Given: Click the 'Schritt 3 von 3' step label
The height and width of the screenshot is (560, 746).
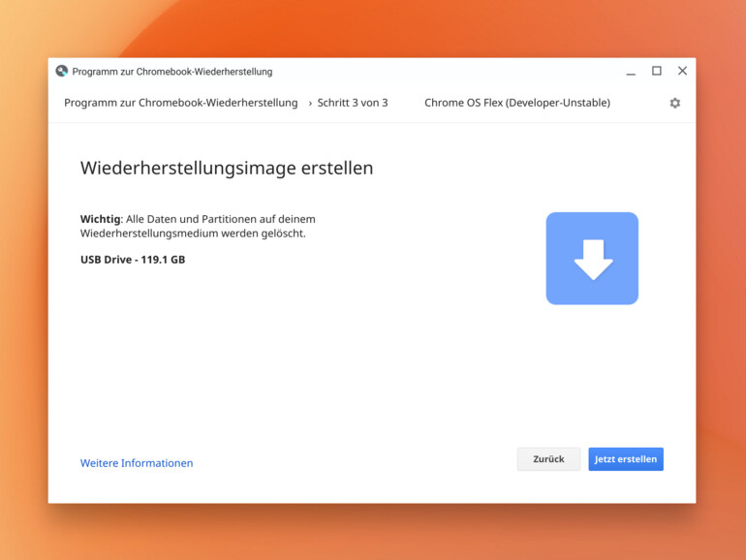Looking at the screenshot, I should pos(353,103).
